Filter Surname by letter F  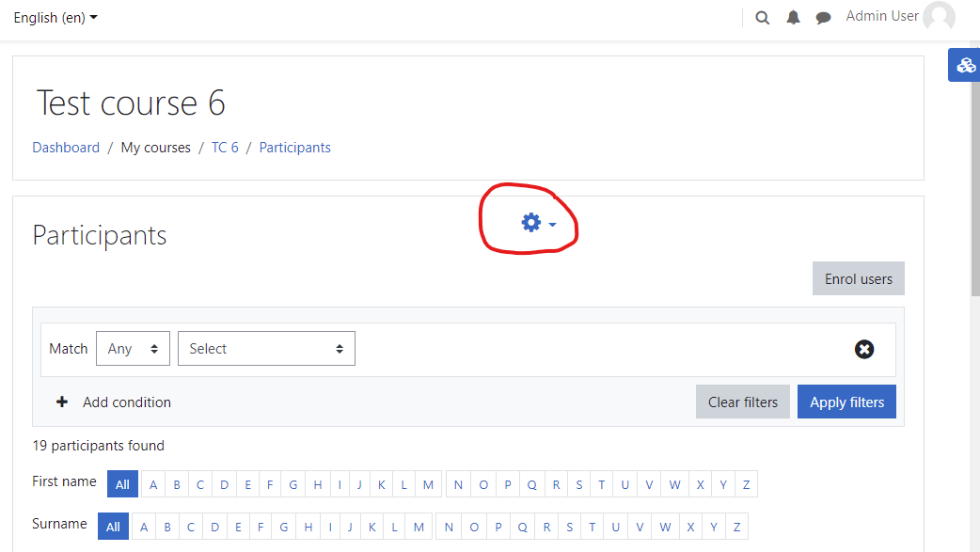tap(260, 527)
